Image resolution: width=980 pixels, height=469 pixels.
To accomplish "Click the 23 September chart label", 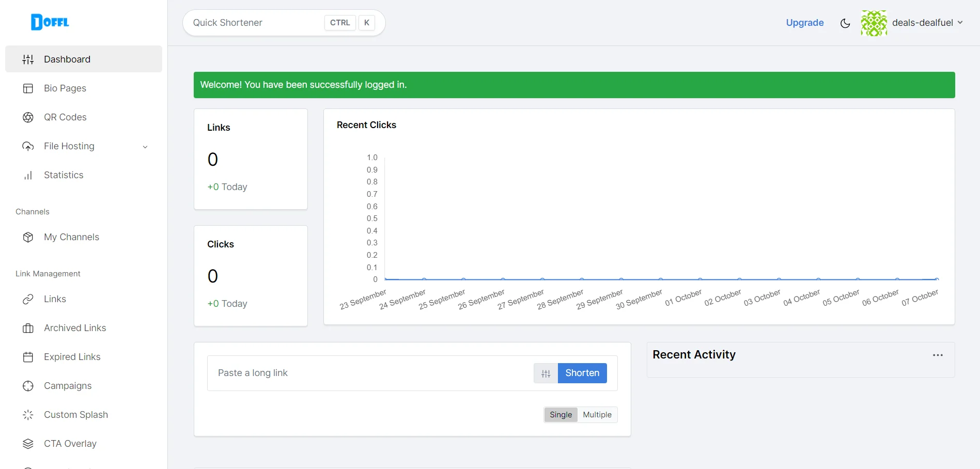I will [x=363, y=300].
